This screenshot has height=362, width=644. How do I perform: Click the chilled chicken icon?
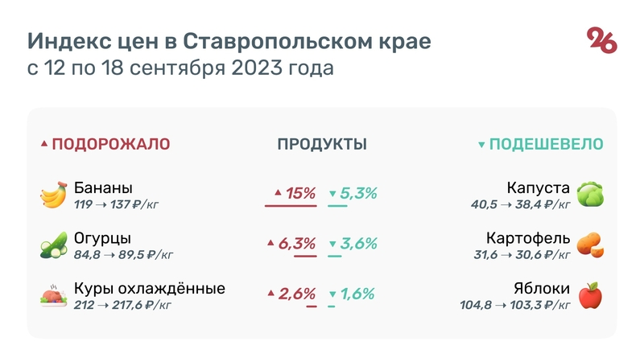click(53, 294)
